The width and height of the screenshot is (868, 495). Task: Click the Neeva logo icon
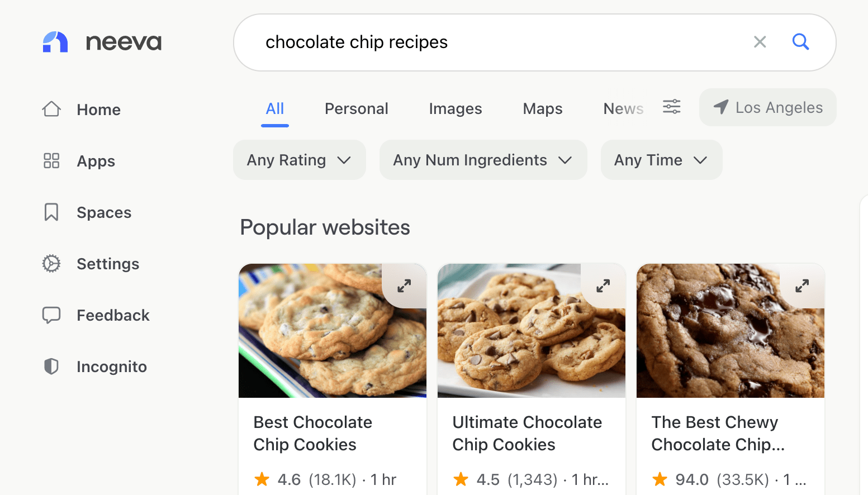click(55, 42)
